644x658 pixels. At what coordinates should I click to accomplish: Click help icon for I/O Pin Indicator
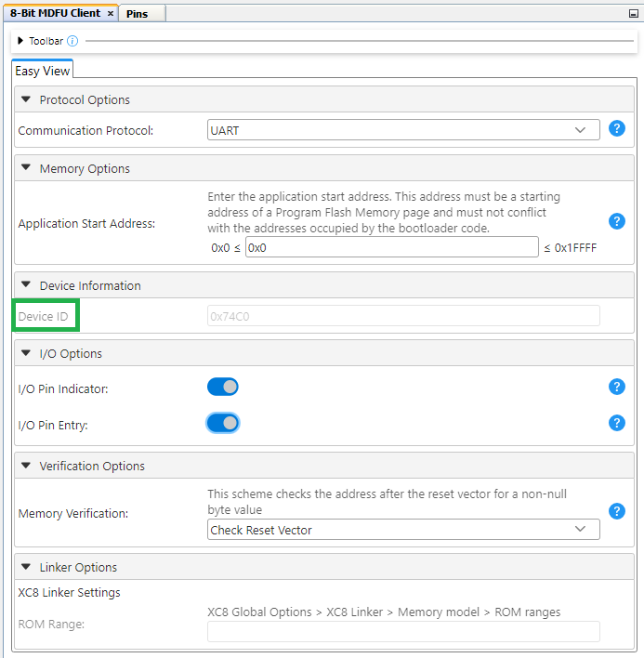616,388
